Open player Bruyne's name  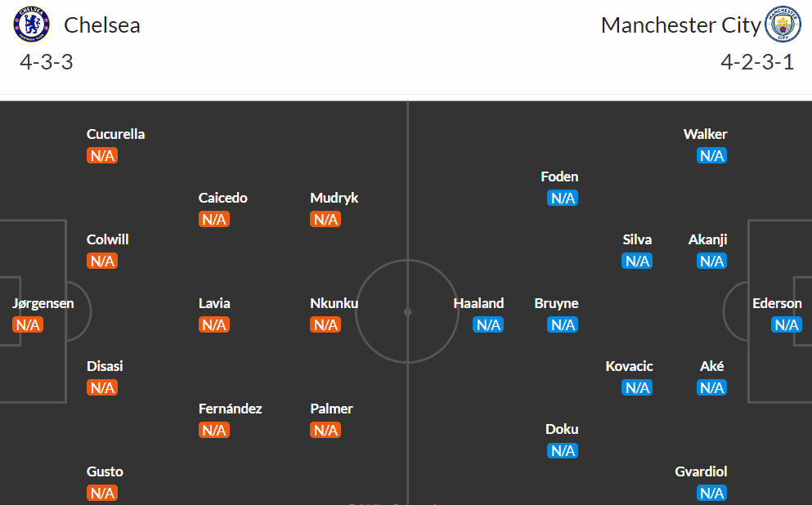click(x=556, y=303)
